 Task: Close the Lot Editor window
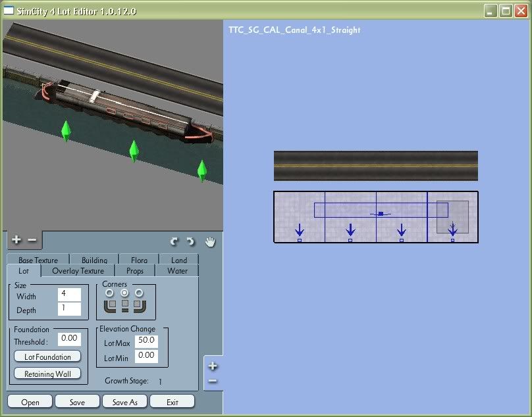[x=521, y=11]
